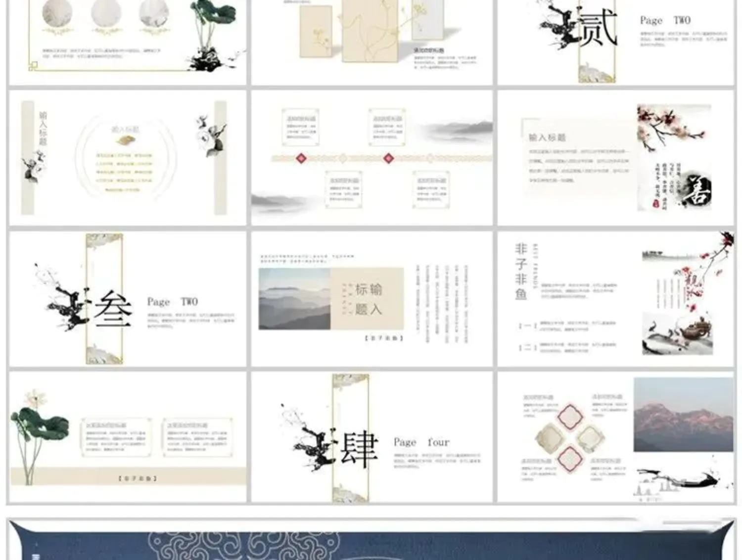Open the slide with two vertical side bars
Viewport: 742px width, 560px height.
tap(128, 158)
